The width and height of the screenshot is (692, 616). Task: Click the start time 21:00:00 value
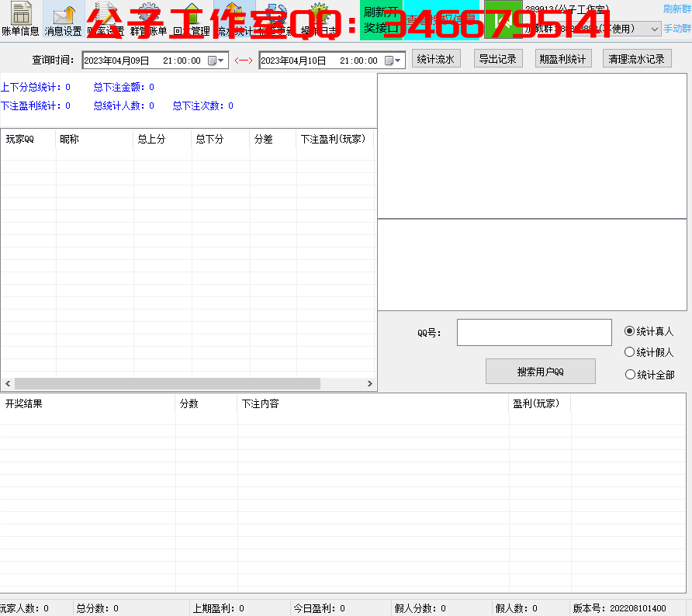[x=182, y=61]
